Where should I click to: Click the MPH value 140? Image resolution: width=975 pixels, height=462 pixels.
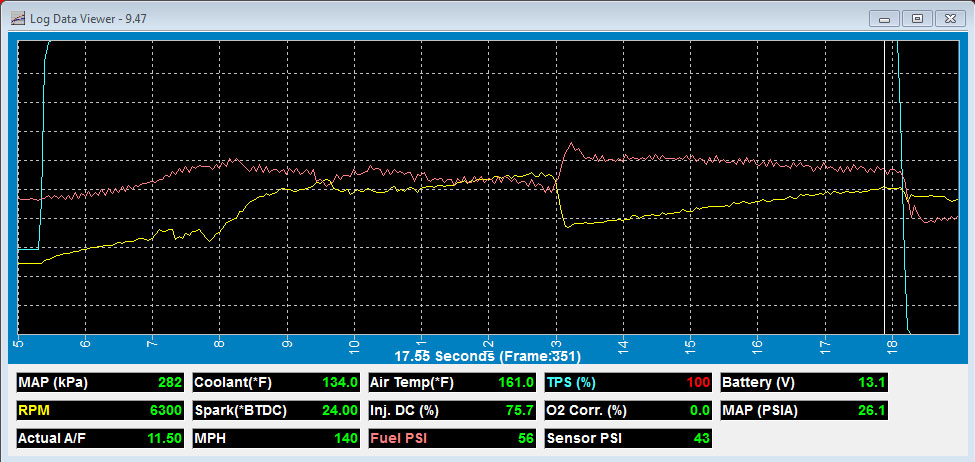[346, 438]
